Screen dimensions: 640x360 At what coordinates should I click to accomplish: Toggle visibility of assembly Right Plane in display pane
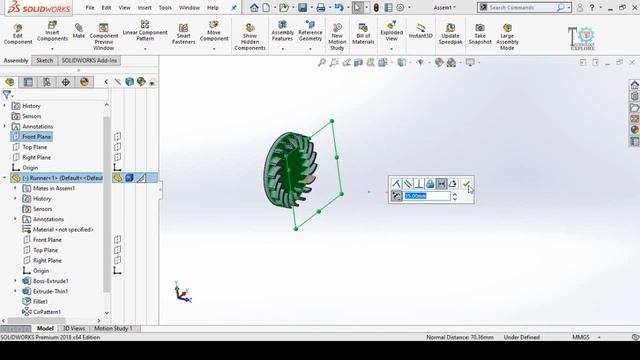118,157
